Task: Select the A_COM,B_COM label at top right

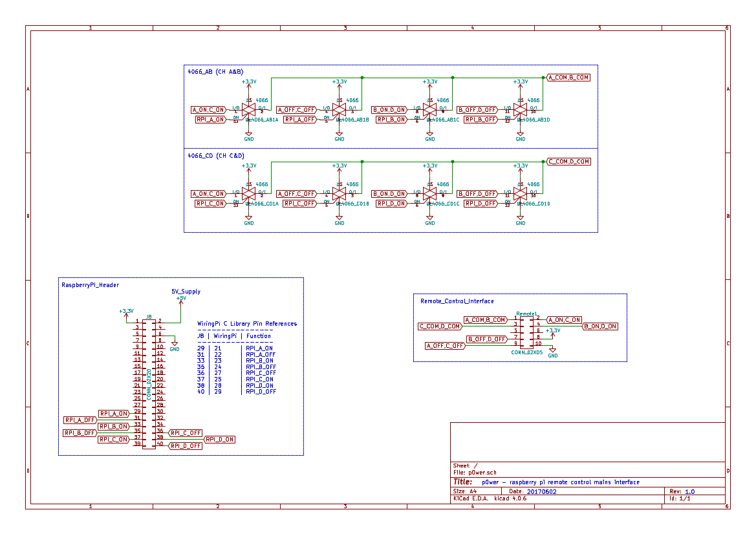Action: tap(568, 78)
